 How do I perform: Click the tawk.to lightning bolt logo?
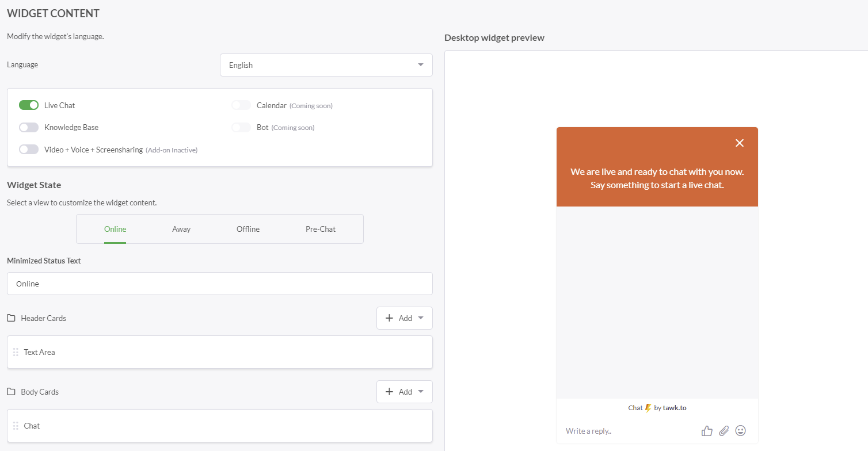tap(650, 408)
